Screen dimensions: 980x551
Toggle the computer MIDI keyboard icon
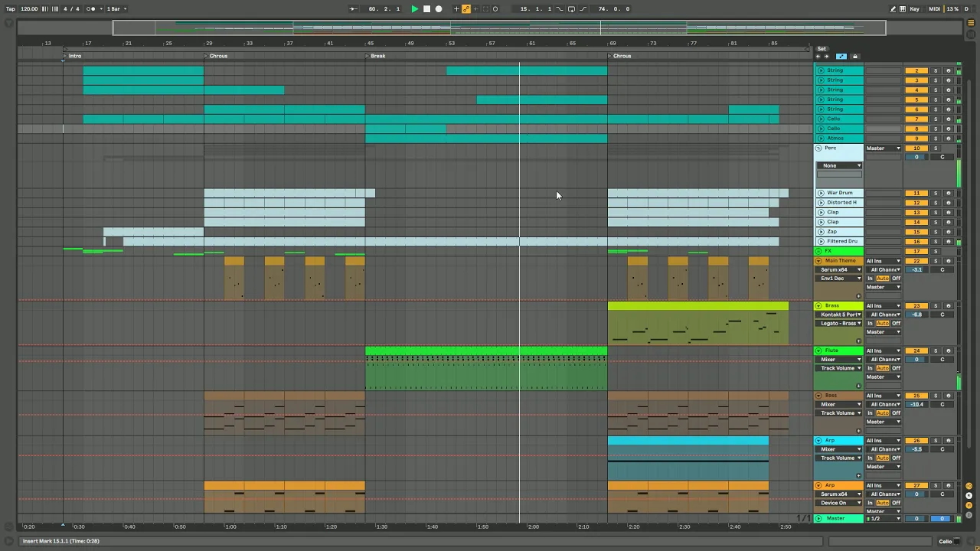click(x=902, y=8)
